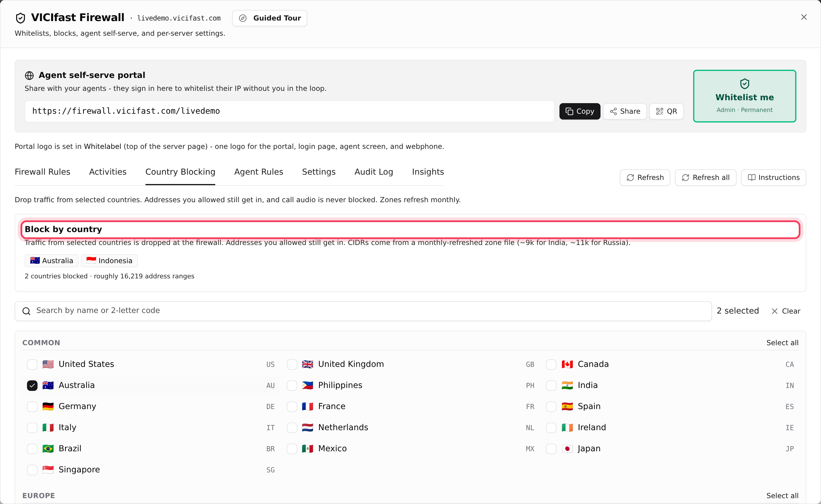Enable the Brazil checkbox
Screen dimensions: 821x504
pyautogui.click(x=32, y=449)
